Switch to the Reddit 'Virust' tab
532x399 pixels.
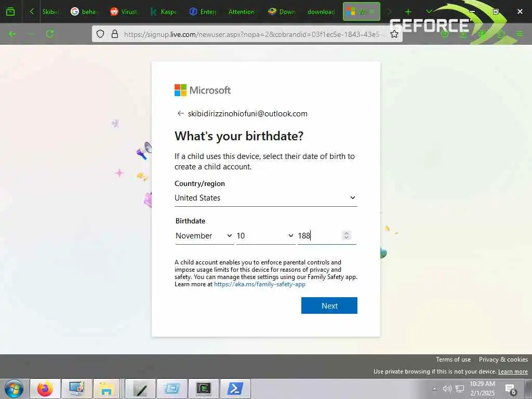[x=124, y=11]
